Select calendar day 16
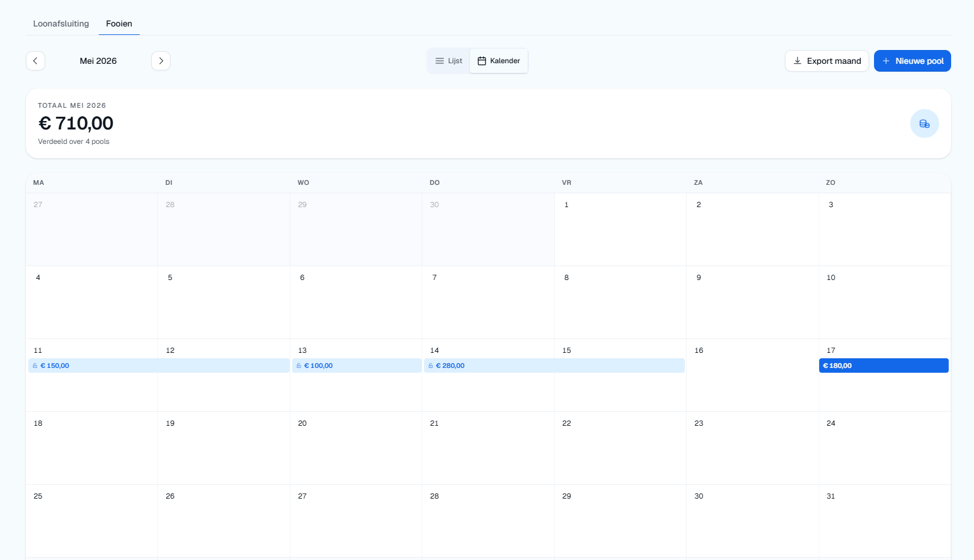 (x=753, y=375)
